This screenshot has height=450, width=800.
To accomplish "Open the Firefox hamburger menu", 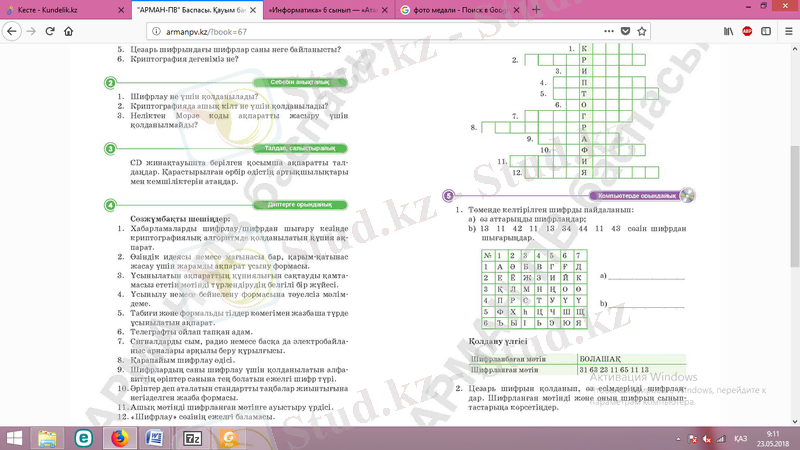I will pos(786,31).
